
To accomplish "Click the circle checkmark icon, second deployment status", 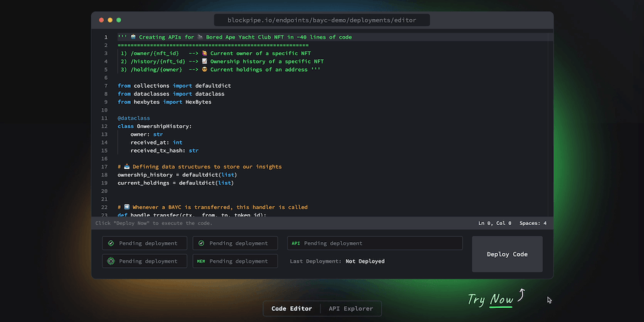I will 201,243.
